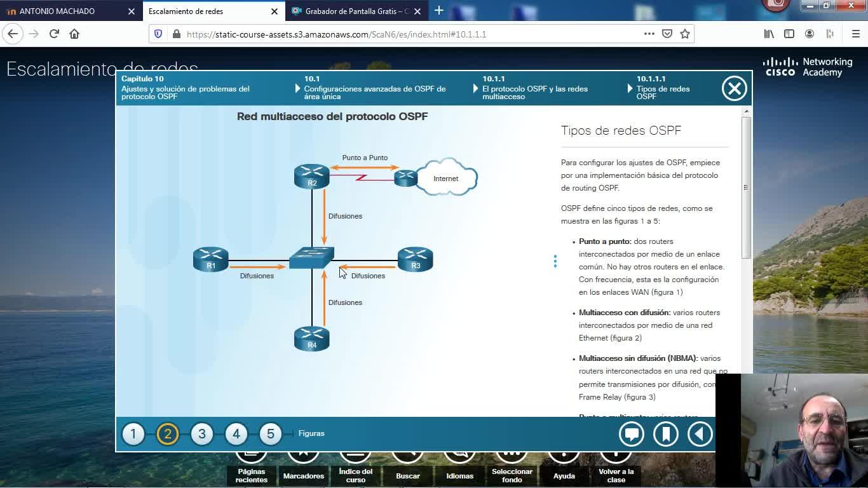The image size is (868, 488).
Task: Click the webcam video overlay
Action: (792, 431)
